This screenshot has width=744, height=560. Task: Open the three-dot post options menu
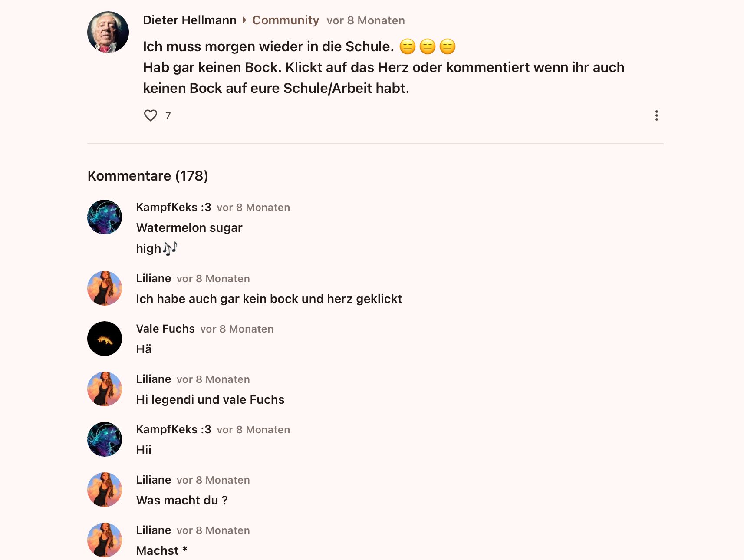(x=656, y=115)
